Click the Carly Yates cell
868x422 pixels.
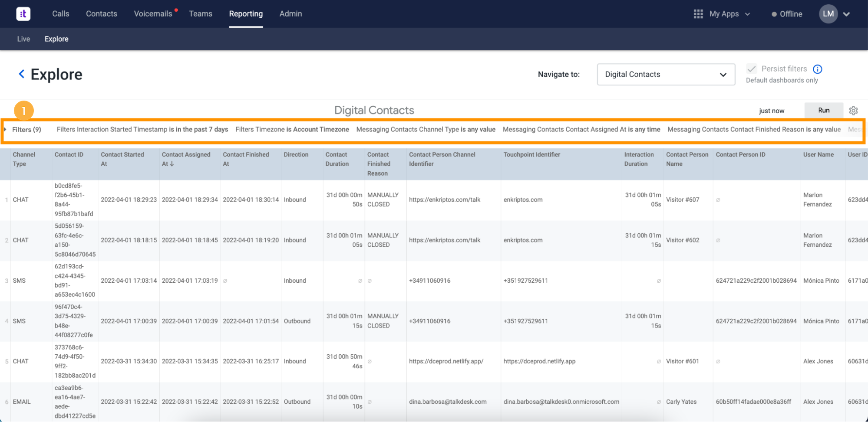pyautogui.click(x=681, y=402)
